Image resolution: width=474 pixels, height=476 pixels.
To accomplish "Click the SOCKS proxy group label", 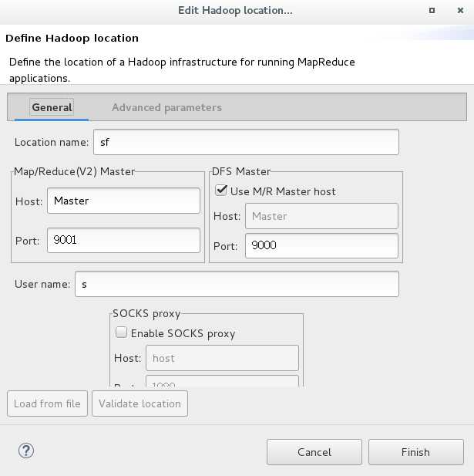I will click(x=146, y=313).
